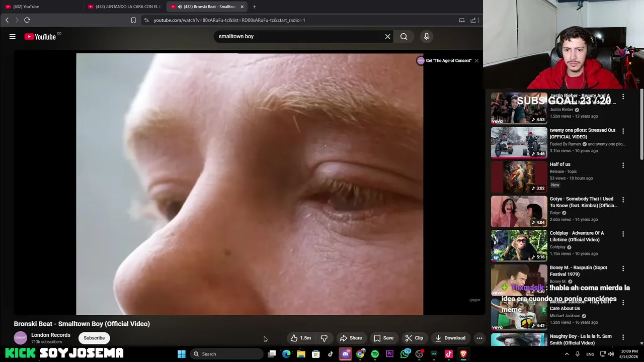This screenshot has width=644, height=362.
Task: Share page icon in address bar
Action: 473,20
